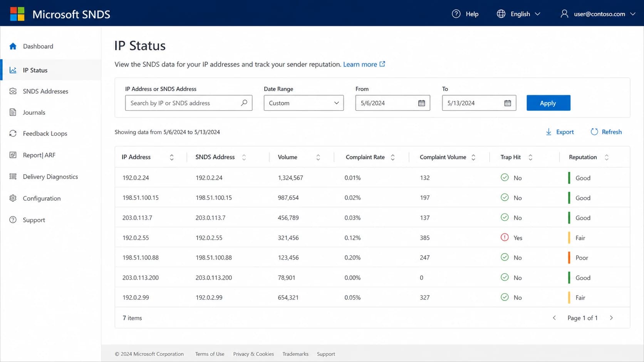
Task: Click the globe language icon
Action: 501,14
